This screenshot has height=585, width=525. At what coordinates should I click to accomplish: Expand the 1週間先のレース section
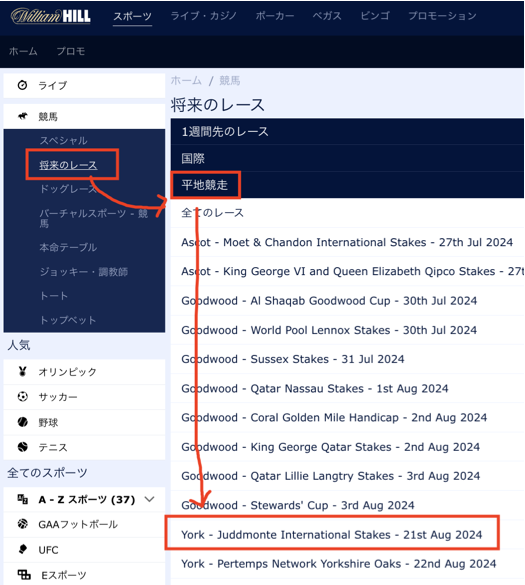(x=347, y=131)
